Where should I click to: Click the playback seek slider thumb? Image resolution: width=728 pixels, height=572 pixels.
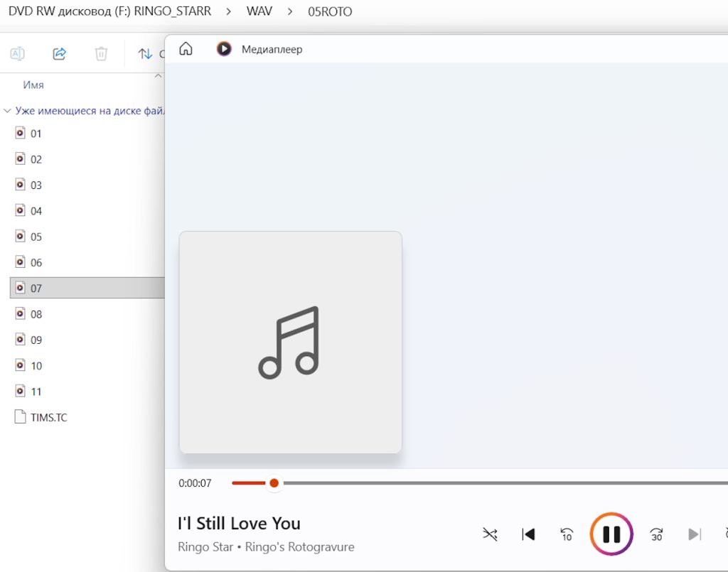coord(274,483)
